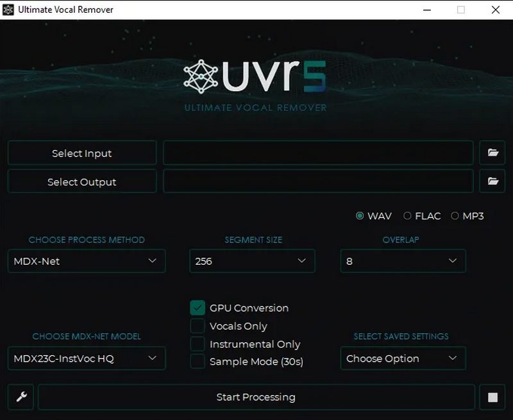Click the UVR5 logo in the banner
This screenshot has width=513, height=420.
(x=255, y=78)
